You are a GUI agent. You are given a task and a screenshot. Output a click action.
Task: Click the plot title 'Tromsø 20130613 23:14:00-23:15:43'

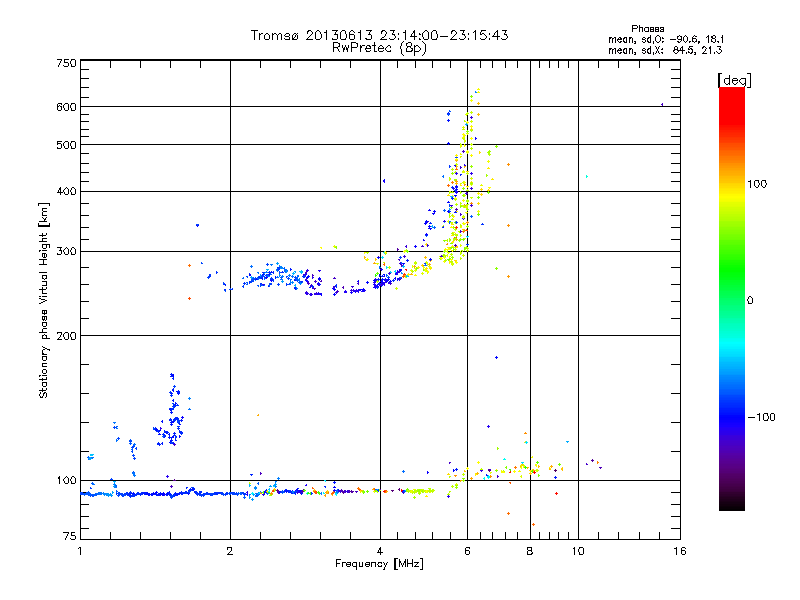coord(379,35)
